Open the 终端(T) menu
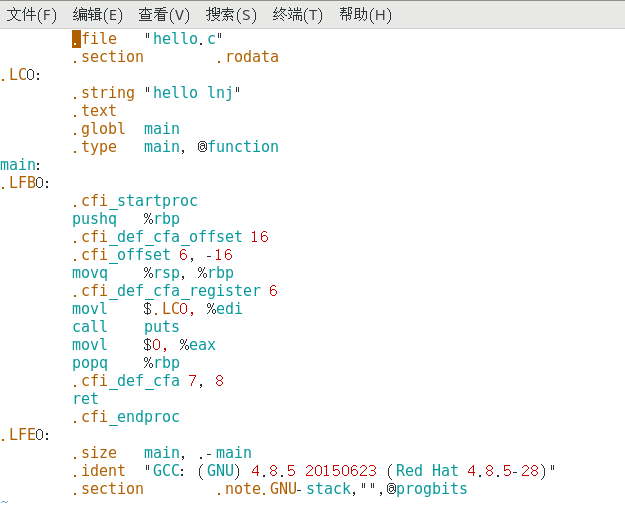The image size is (625, 508). tap(297, 15)
